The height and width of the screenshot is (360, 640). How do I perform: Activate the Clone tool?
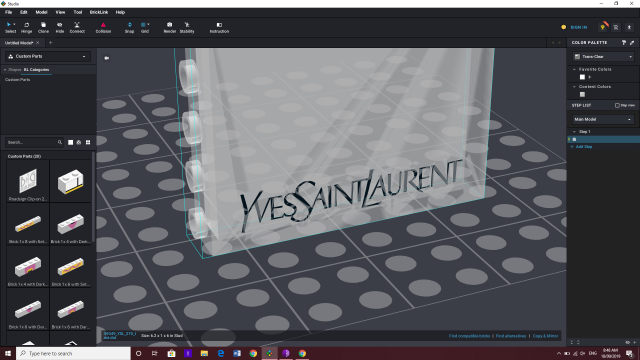[x=43, y=27]
